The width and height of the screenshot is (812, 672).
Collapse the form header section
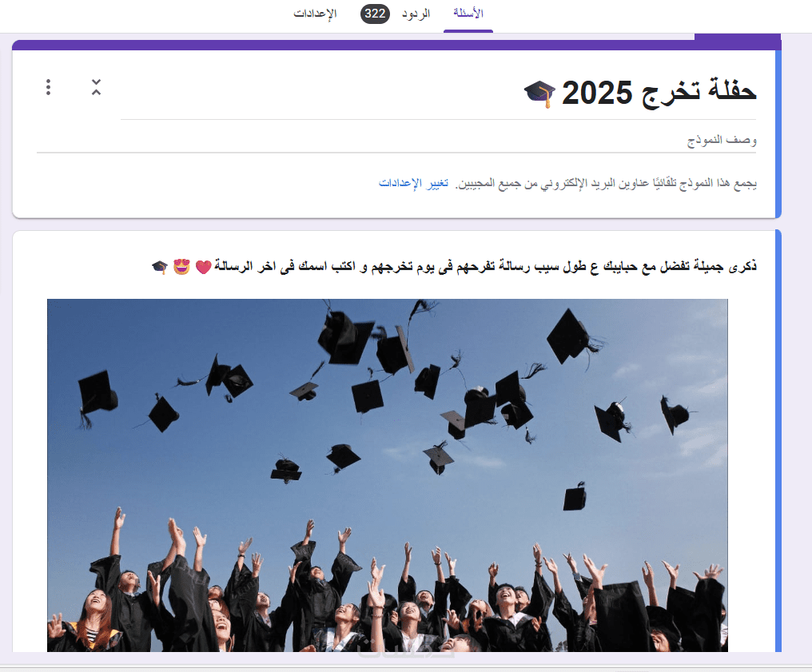tap(96, 87)
